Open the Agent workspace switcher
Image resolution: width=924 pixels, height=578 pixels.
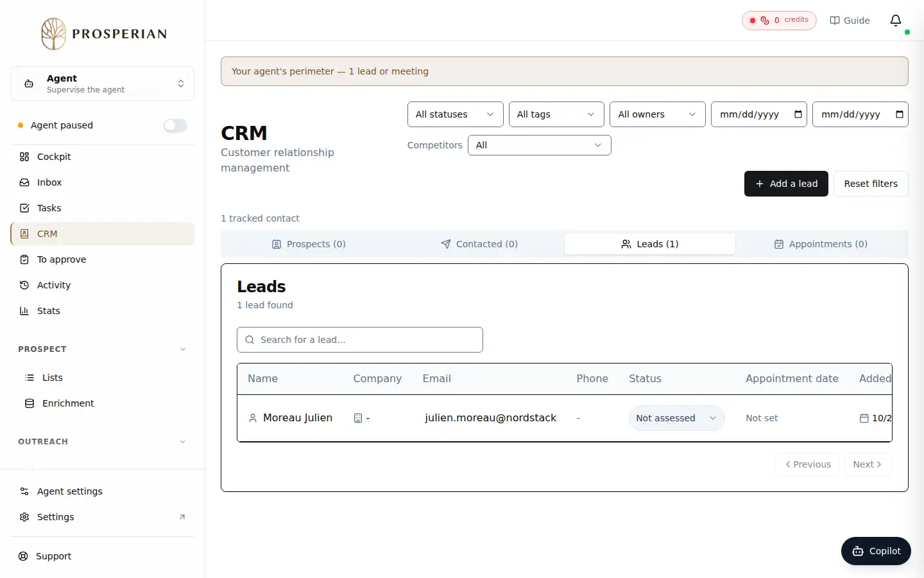pos(103,83)
